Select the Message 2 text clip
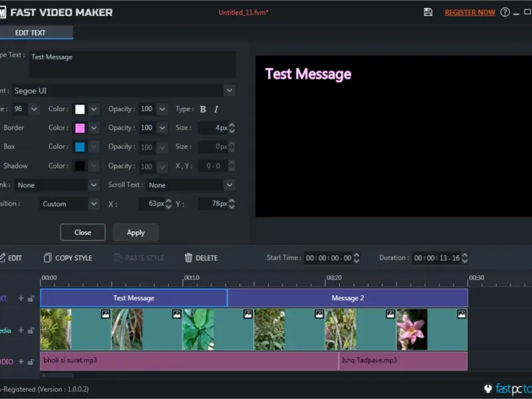 (x=348, y=298)
